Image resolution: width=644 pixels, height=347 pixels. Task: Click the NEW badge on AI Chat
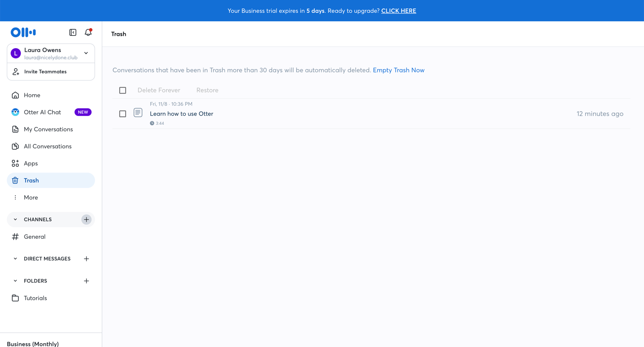pos(83,112)
